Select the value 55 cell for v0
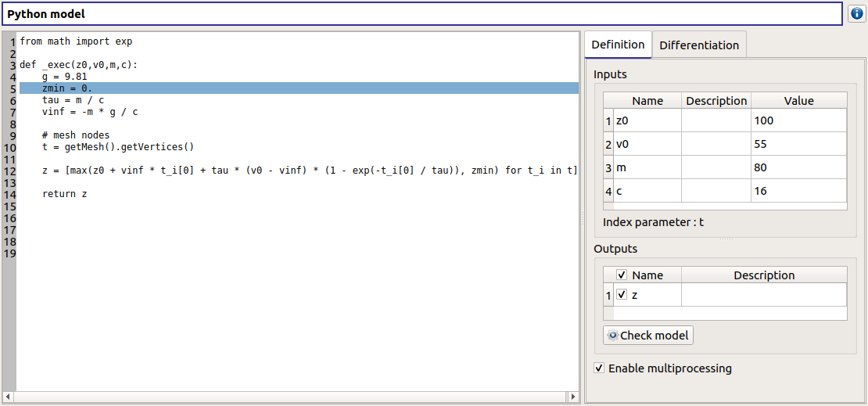This screenshot has width=868, height=406. pyautogui.click(x=798, y=144)
